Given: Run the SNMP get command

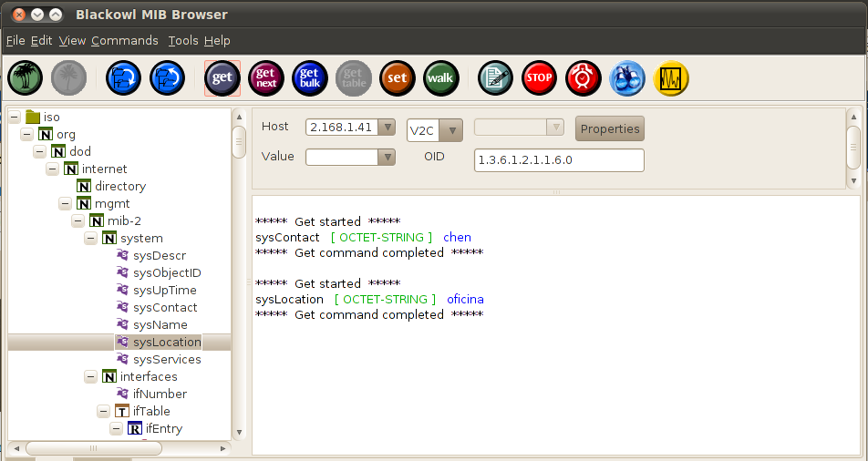Looking at the screenshot, I should pos(222,78).
